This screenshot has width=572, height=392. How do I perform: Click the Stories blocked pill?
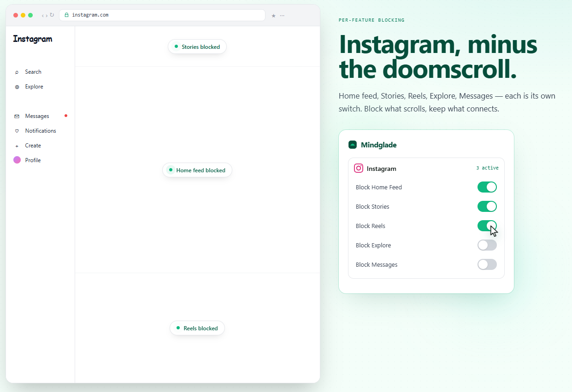coord(197,47)
